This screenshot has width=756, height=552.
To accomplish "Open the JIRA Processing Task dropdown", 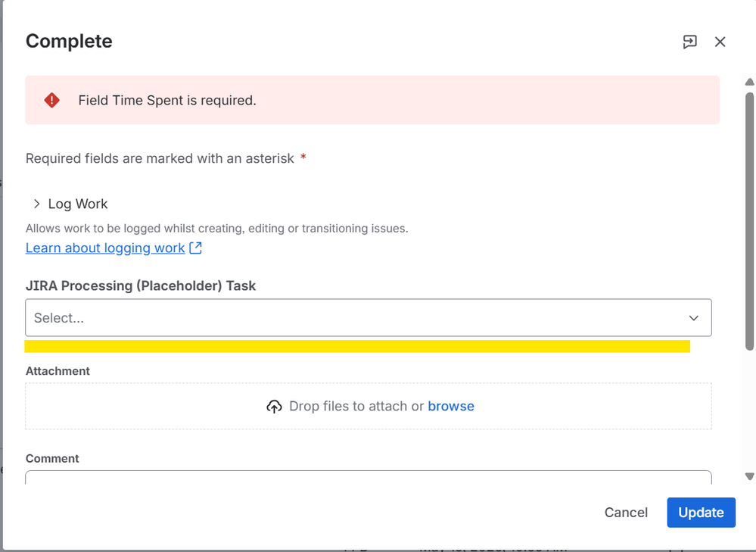I will coord(369,317).
